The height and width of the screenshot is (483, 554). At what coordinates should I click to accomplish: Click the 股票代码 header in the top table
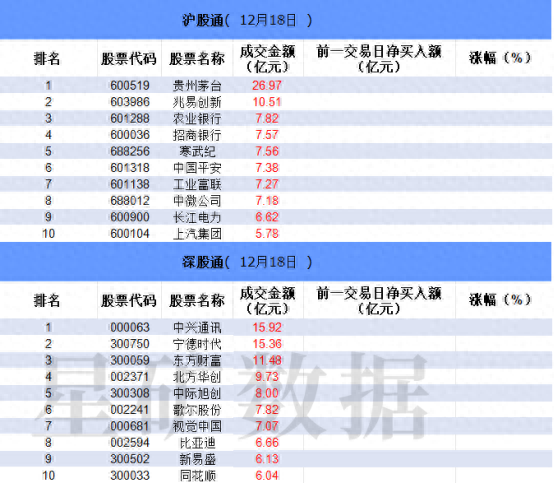(129, 59)
